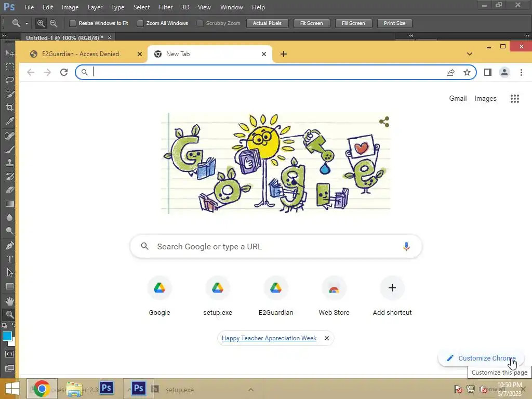Open the setup.exe download options chevron

pyautogui.click(x=251, y=390)
